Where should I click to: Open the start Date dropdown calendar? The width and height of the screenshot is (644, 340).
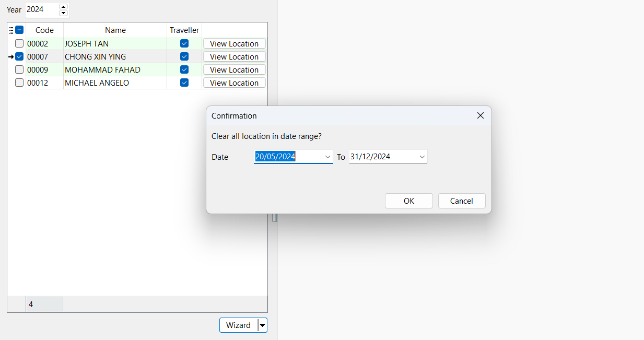(x=327, y=157)
